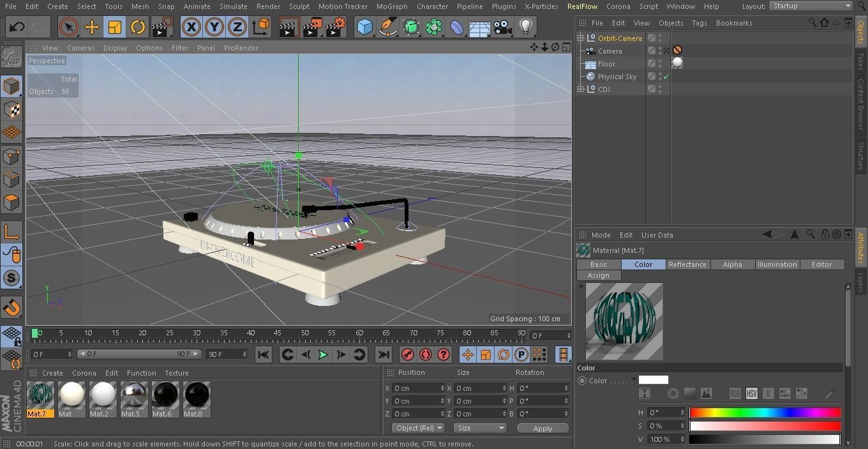
Task: Click the green MoGraph array icon
Action: click(434, 27)
